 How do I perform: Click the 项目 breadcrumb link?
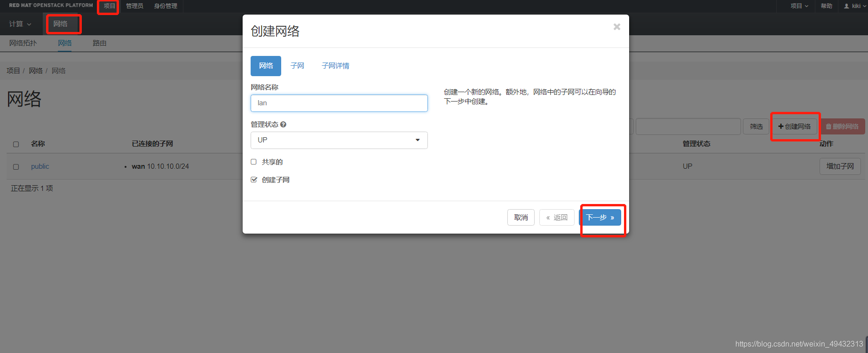point(13,71)
